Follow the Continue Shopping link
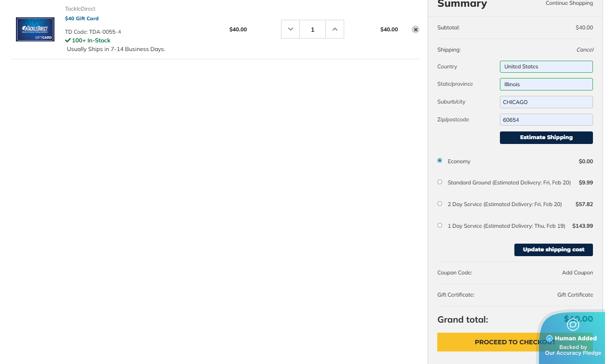This screenshot has width=605, height=364. tap(569, 3)
